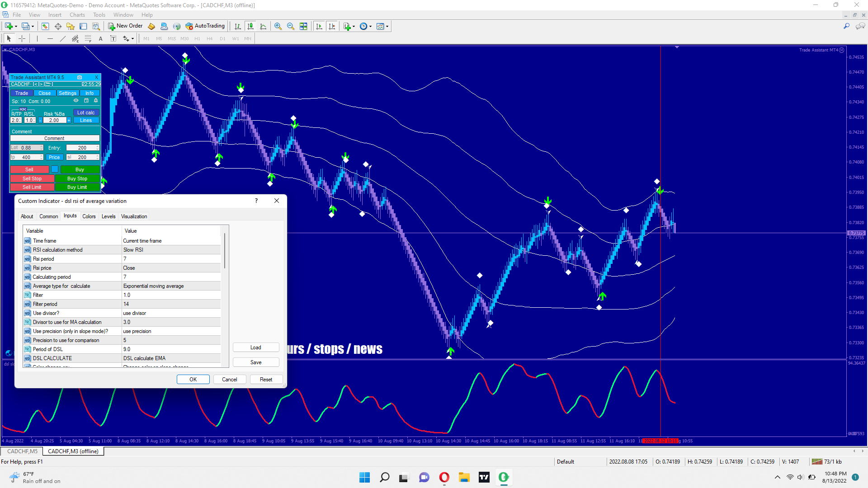Open the CADCHF symbol dropdown in Trade Assistant
868x488 pixels.
pos(20,84)
